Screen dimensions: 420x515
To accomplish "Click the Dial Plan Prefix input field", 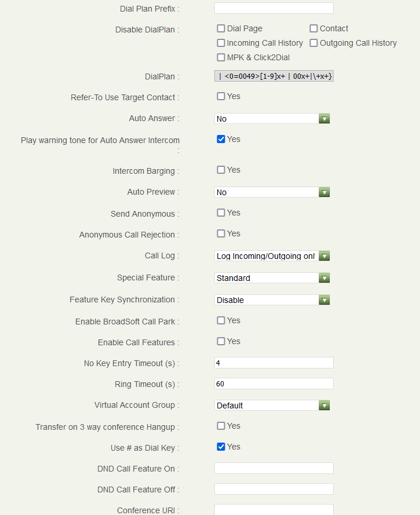I will (x=273, y=8).
